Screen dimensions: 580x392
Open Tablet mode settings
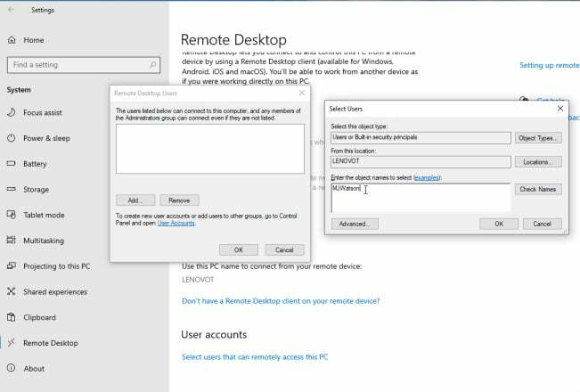pos(44,215)
